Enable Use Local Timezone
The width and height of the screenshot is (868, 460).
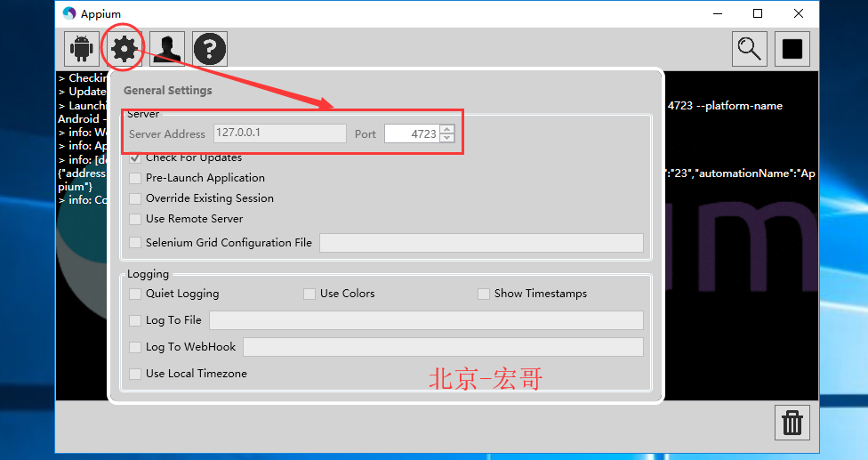[x=135, y=374]
